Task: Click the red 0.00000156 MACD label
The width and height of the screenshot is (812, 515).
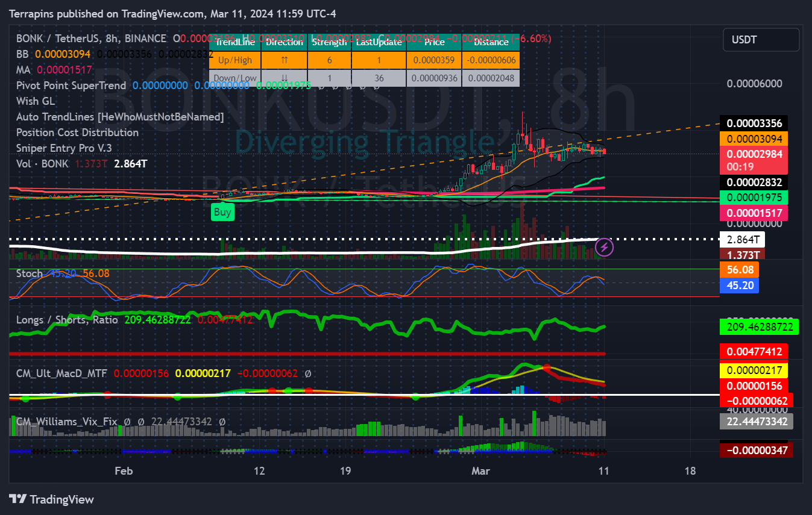Action: tap(754, 385)
